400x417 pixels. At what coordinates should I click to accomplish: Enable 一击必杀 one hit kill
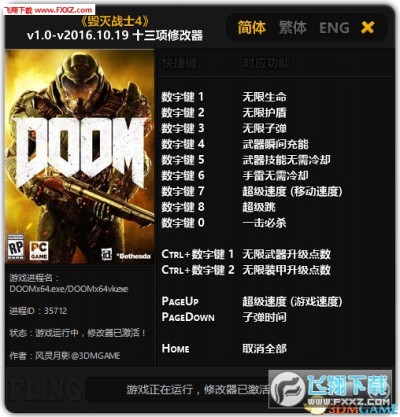point(264,223)
